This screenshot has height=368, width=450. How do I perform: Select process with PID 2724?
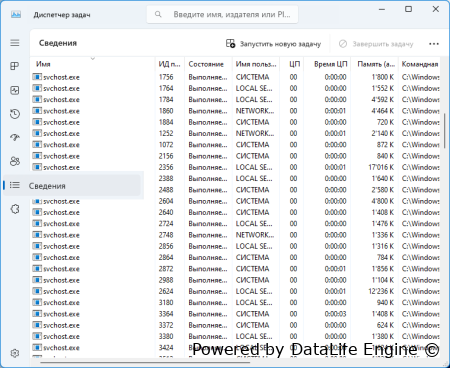[235, 224]
